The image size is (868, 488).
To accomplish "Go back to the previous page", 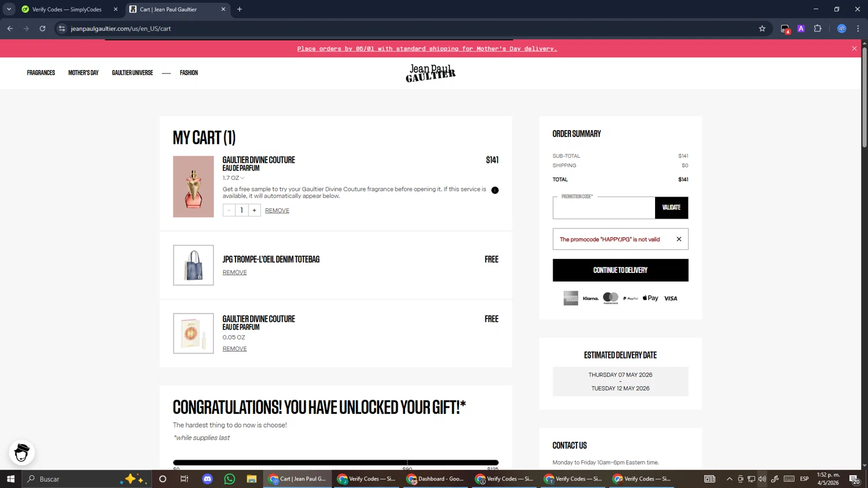I will (10, 28).
